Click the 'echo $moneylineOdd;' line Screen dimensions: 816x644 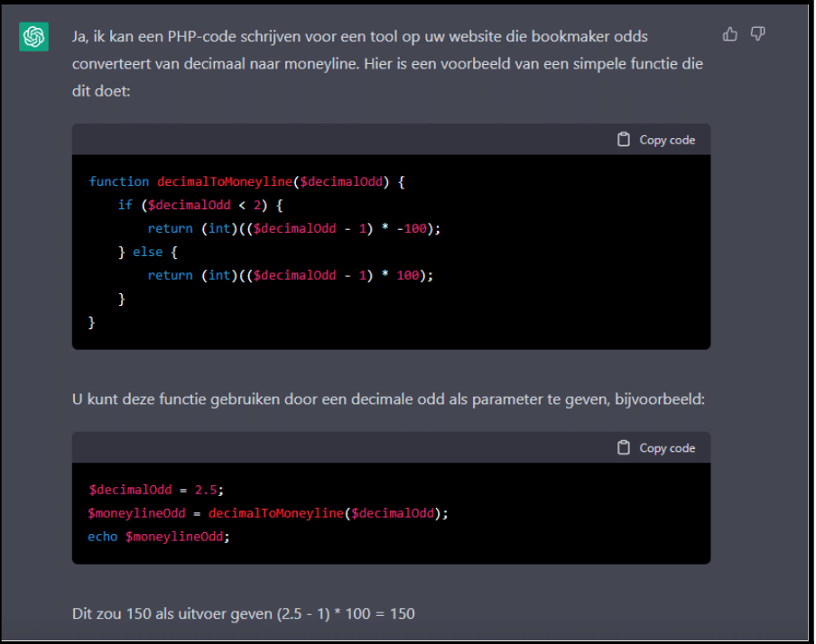[159, 537]
